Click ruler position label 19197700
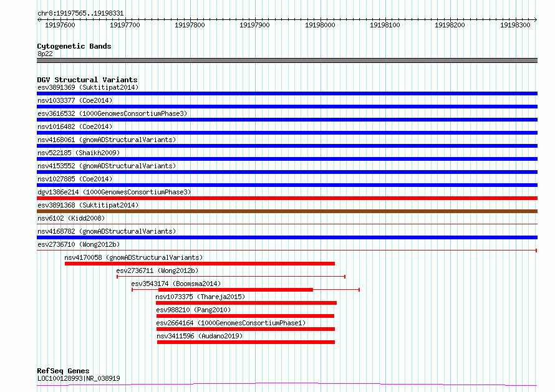This screenshot has height=392, width=555. point(125,25)
